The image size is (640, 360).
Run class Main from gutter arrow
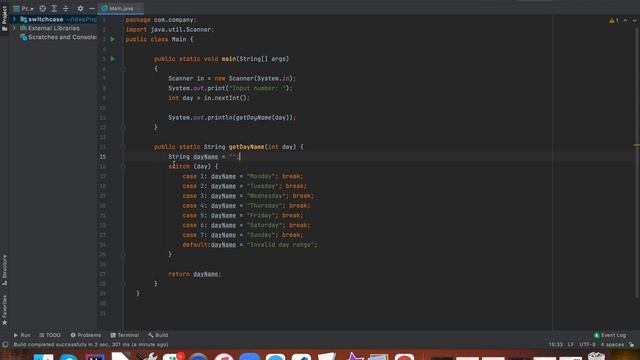pyautogui.click(x=113, y=39)
